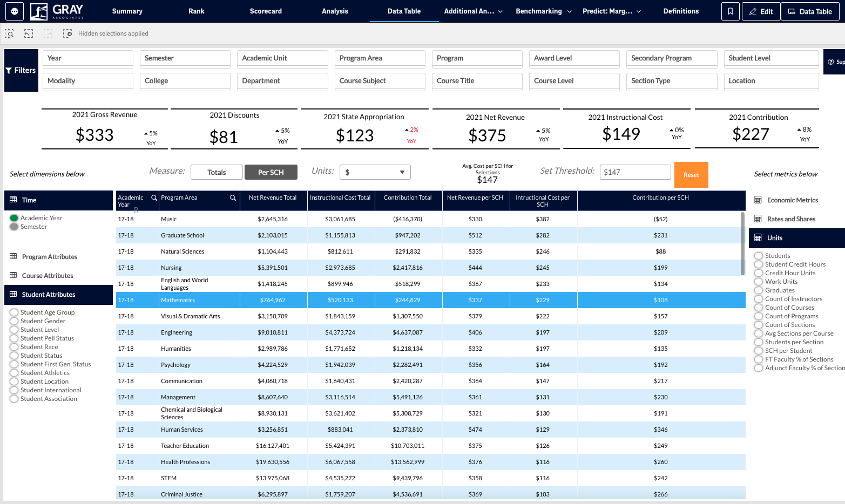Click the Program Attributes grid icon

[x=13, y=256]
